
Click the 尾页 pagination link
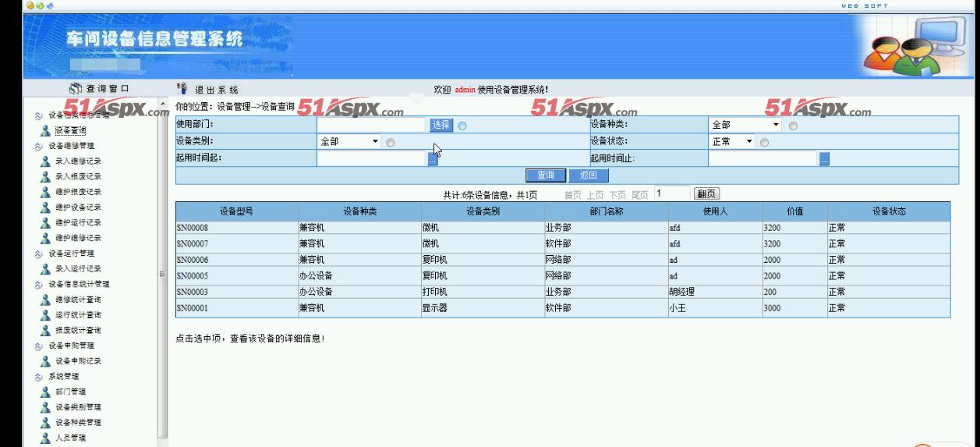(x=640, y=194)
